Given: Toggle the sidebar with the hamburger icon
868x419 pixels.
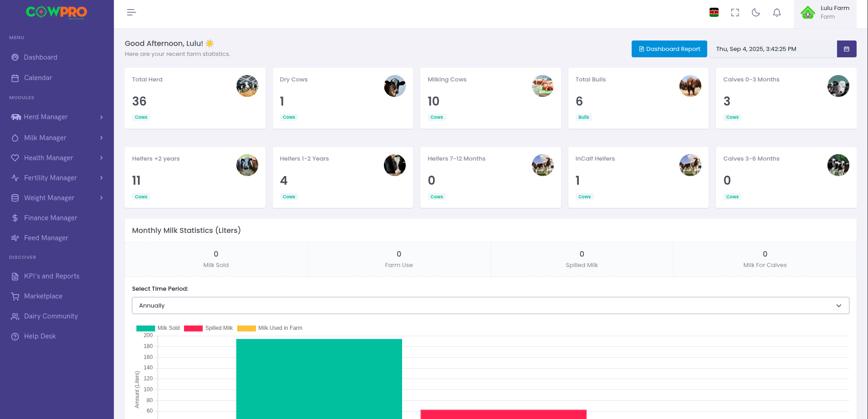Looking at the screenshot, I should [131, 12].
